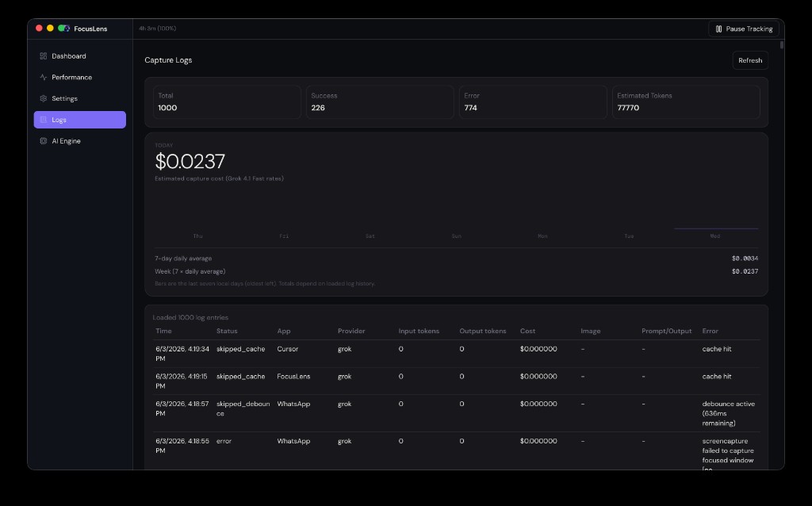This screenshot has height=506, width=812.
Task: Select the Logs menu item
Action: (80, 120)
